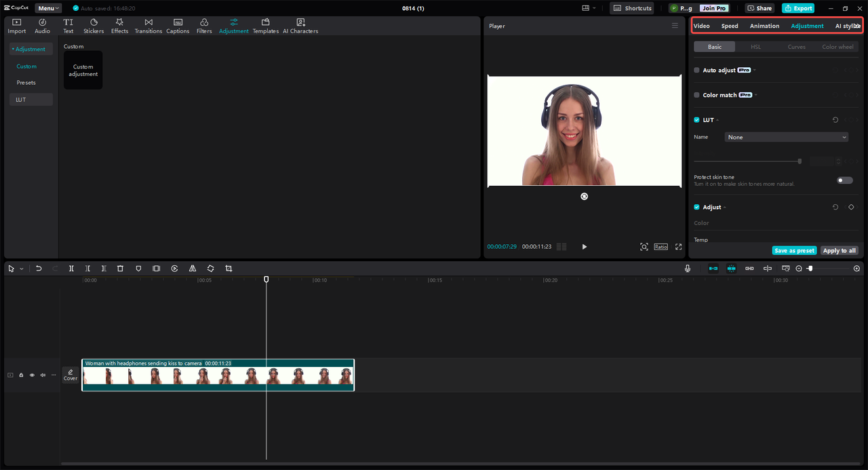Screen dimensions: 868x470
Task: Enter fullscreen preview in the player
Action: click(678, 247)
